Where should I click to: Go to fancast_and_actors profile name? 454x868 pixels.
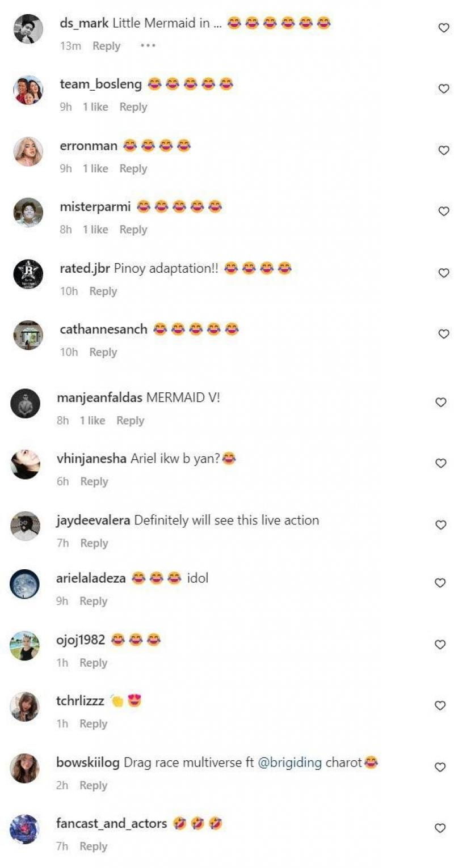(111, 823)
